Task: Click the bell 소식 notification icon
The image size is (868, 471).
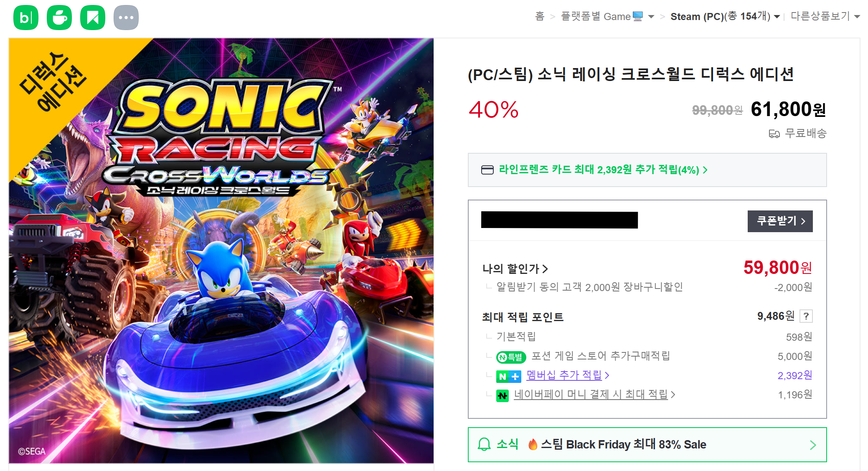Action: 484,444
